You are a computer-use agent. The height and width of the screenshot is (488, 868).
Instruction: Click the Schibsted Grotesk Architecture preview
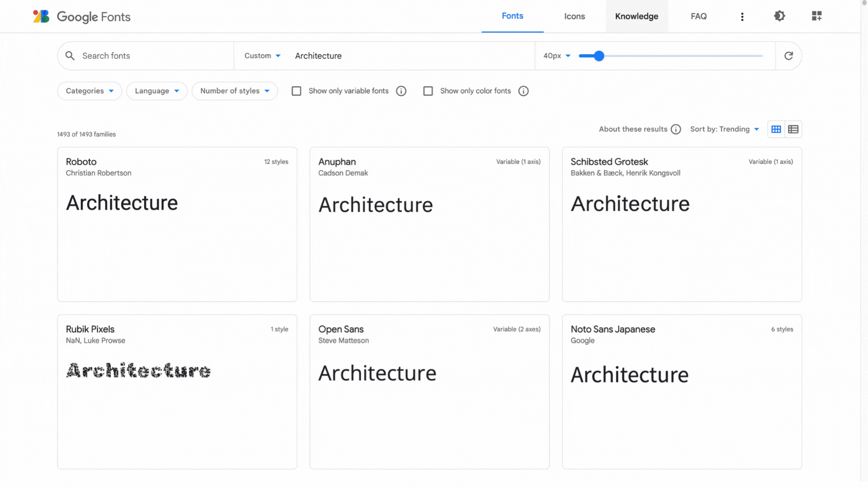630,204
